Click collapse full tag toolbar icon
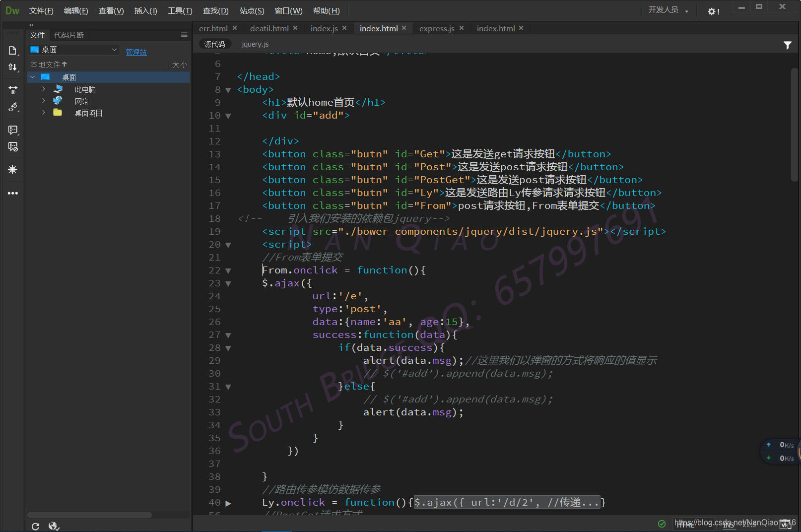The width and height of the screenshot is (801, 532). pyautogui.click(x=13, y=90)
